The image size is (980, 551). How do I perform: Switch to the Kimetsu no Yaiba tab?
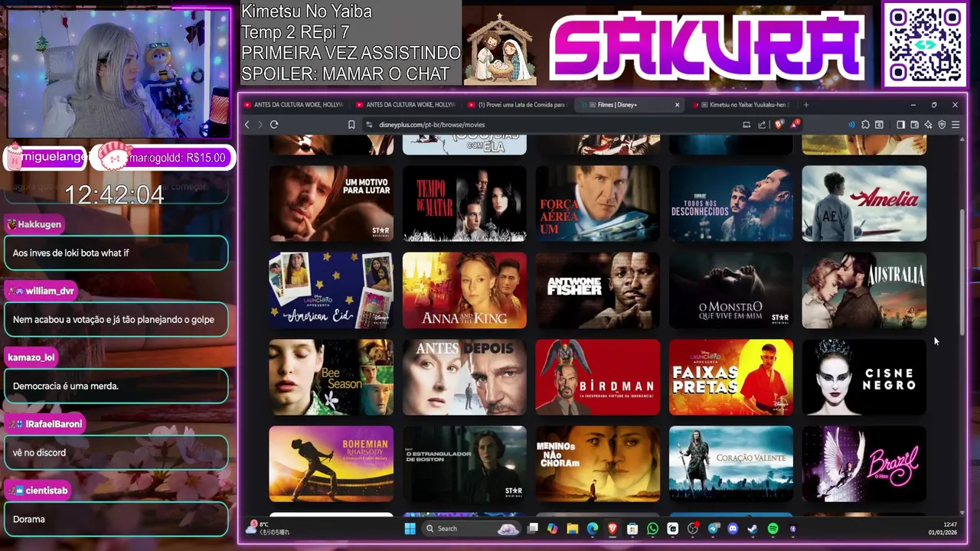pos(741,105)
